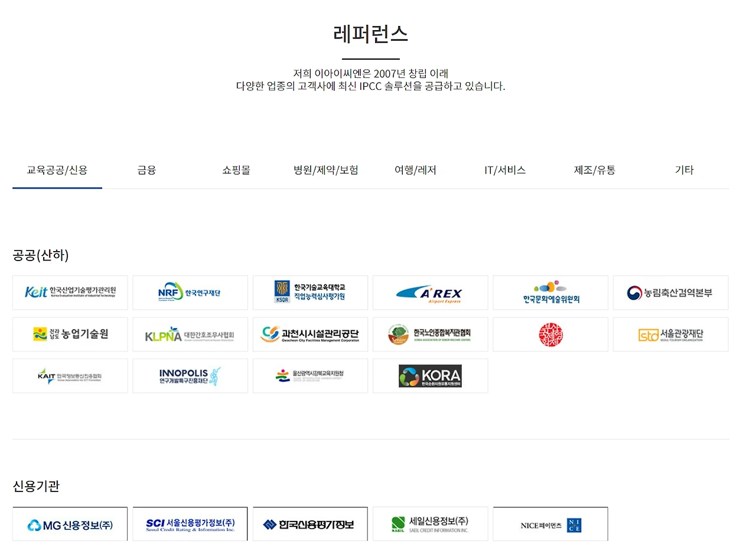This screenshot has height=560, width=756.
Task: Click the SCI 서울신용평가정보(주) logo
Action: coord(190,524)
